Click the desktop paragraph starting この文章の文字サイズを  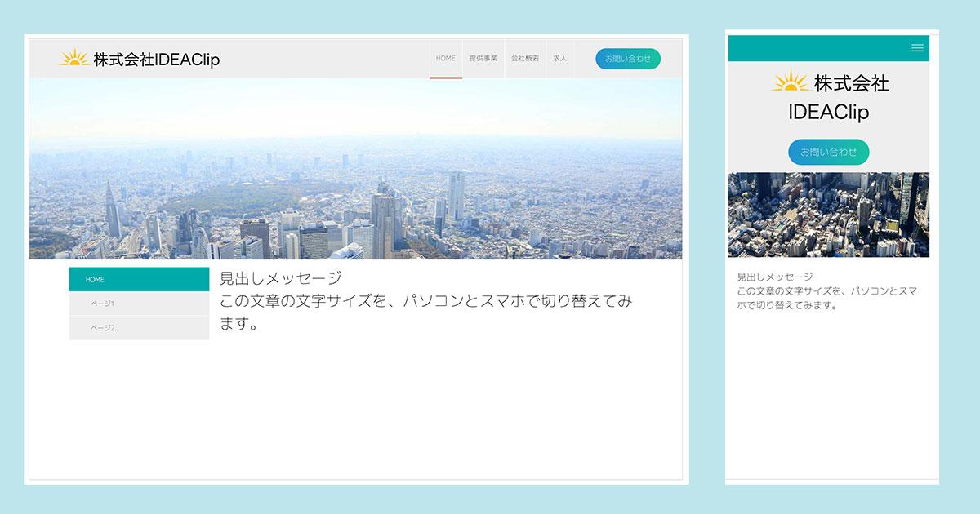[x=425, y=312]
